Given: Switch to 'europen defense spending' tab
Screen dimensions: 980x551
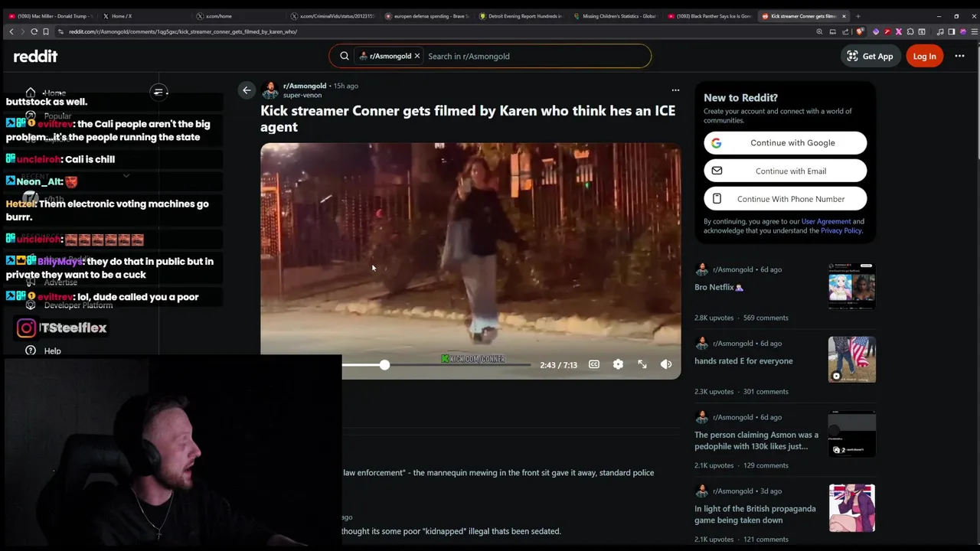Looking at the screenshot, I should 426,16.
